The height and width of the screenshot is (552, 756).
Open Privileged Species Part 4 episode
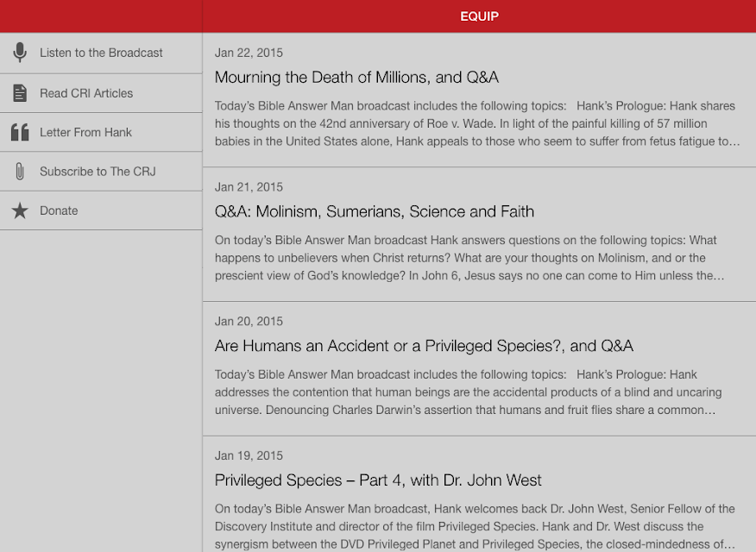(x=378, y=480)
